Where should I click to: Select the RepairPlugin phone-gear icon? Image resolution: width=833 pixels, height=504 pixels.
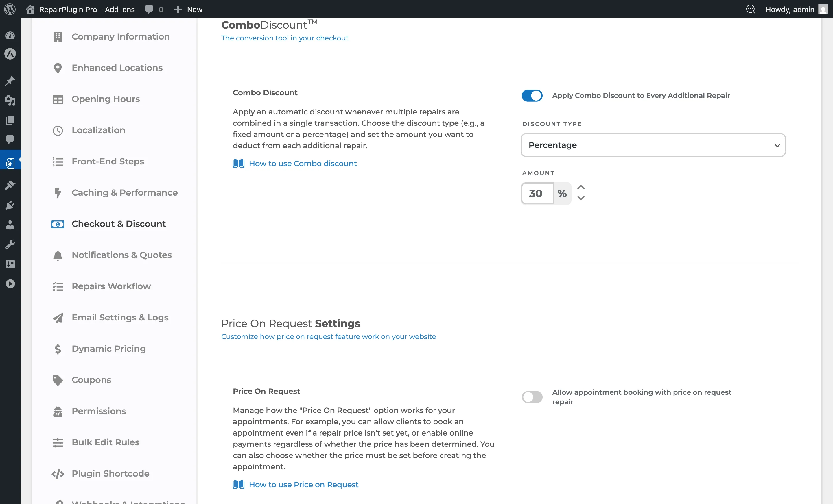[10, 162]
